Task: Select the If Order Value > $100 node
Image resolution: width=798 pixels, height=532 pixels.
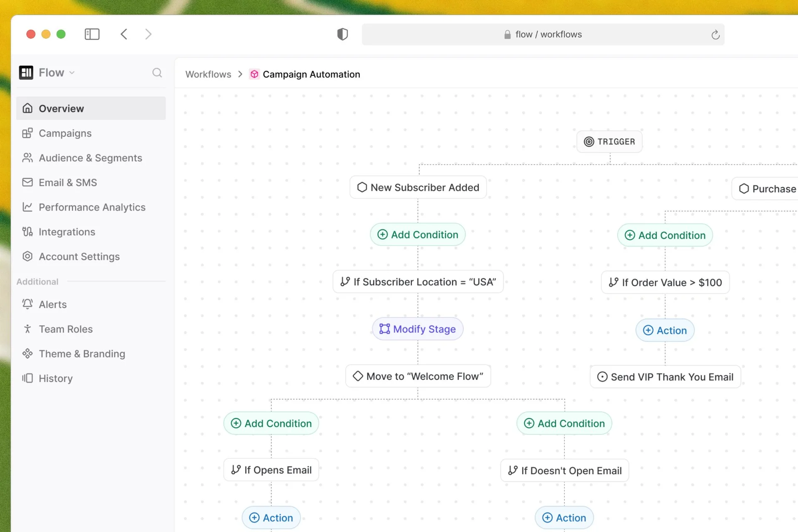Action: tap(665, 283)
